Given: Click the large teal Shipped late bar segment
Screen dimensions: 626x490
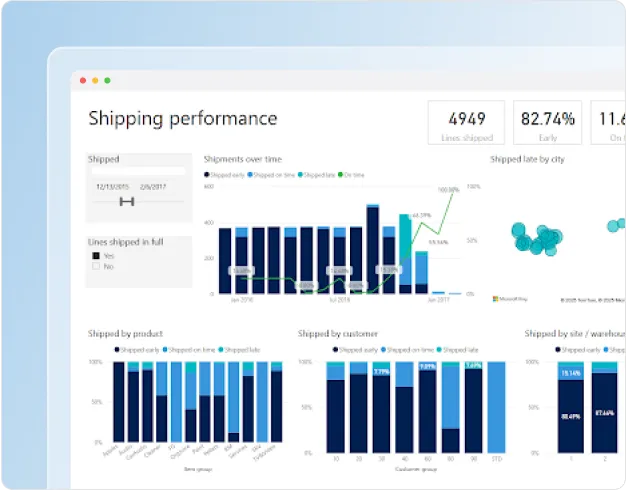Looking at the screenshot, I should (405, 236).
